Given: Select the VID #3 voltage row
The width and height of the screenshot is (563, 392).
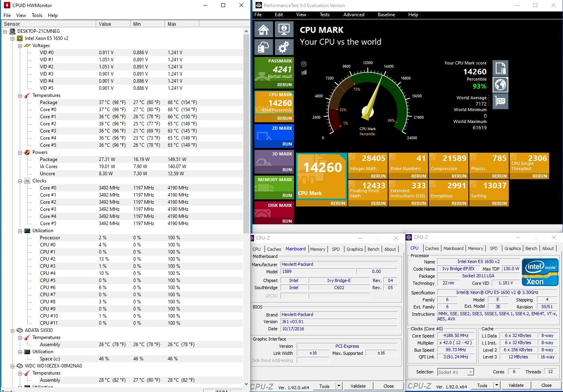Looking at the screenshot, I should coord(122,74).
